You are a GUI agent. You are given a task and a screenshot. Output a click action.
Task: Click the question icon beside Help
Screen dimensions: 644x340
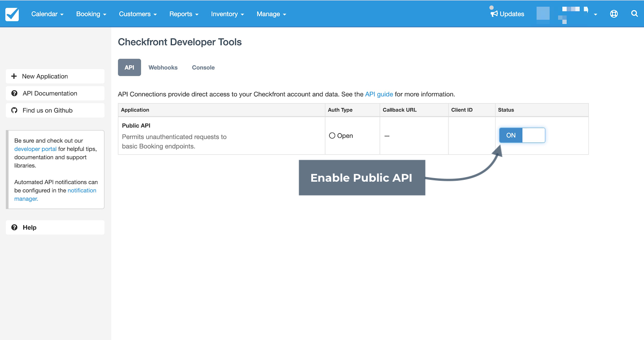click(14, 227)
